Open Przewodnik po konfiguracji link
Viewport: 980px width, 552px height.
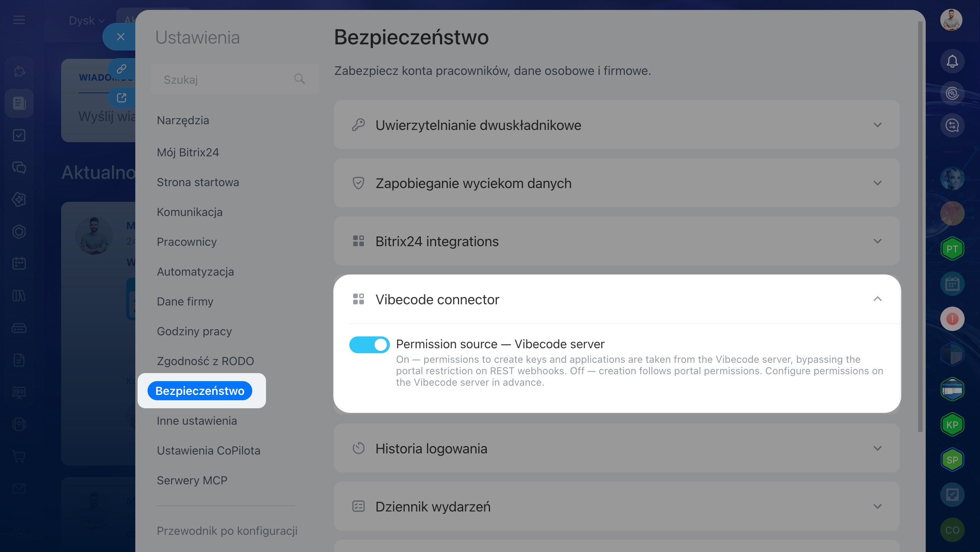[x=227, y=531]
